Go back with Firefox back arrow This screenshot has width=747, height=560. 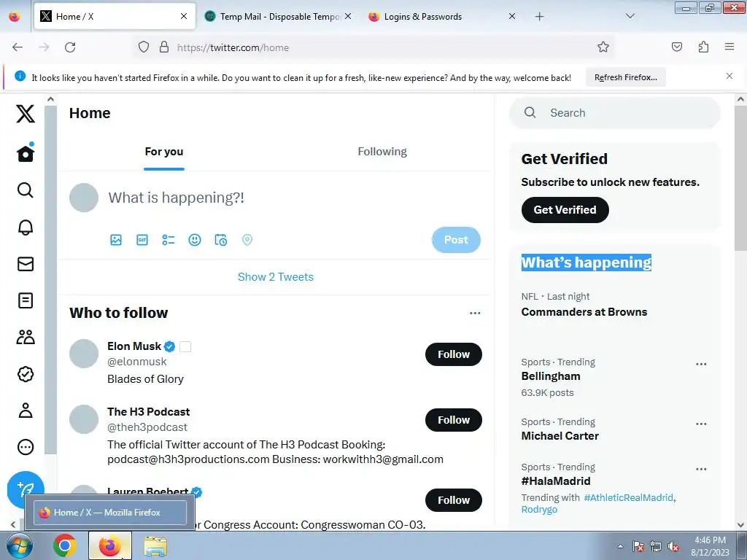tap(18, 47)
